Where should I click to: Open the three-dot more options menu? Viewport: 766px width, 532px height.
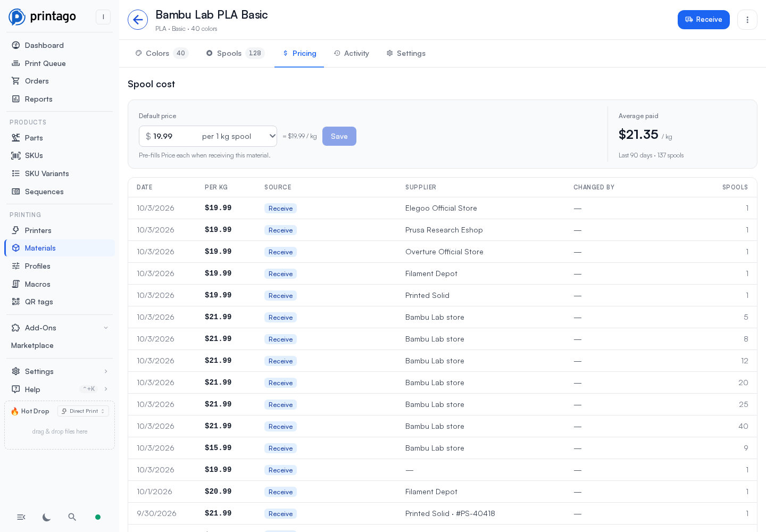point(747,20)
